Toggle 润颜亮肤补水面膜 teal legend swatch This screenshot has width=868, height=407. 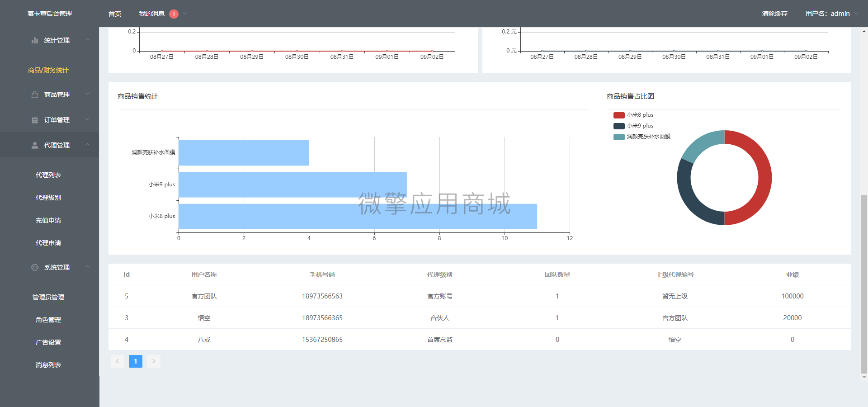click(619, 137)
